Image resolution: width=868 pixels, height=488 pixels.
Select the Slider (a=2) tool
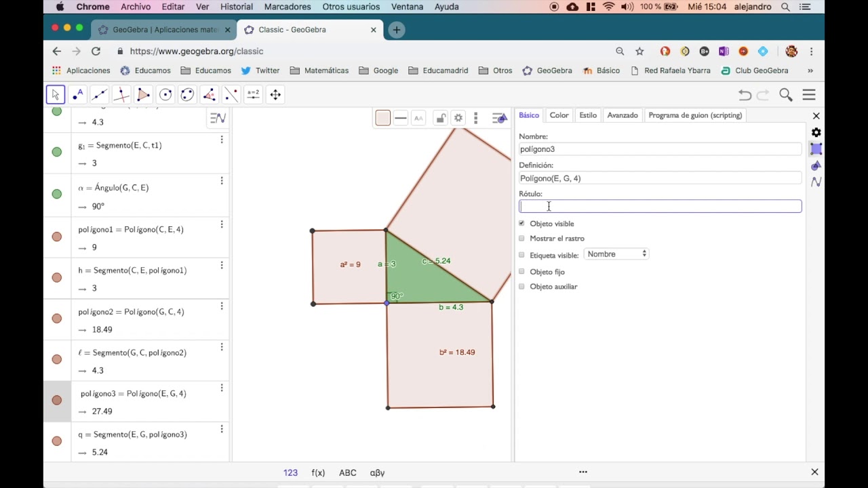point(253,95)
